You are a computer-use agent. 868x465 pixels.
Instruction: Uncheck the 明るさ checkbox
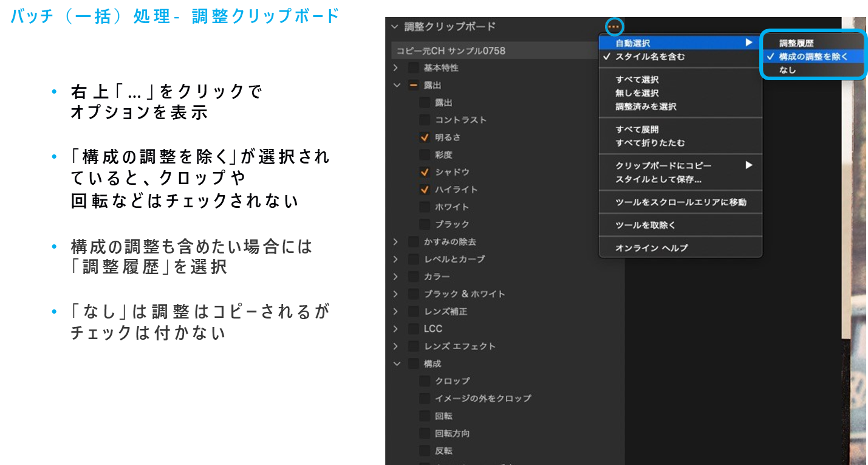[424, 137]
